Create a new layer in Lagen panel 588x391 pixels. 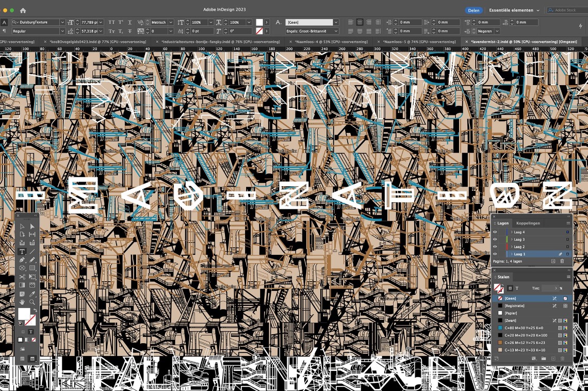coord(553,261)
